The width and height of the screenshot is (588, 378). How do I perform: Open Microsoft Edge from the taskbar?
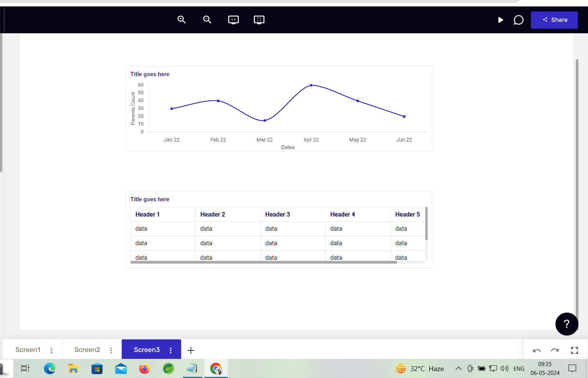click(x=49, y=368)
